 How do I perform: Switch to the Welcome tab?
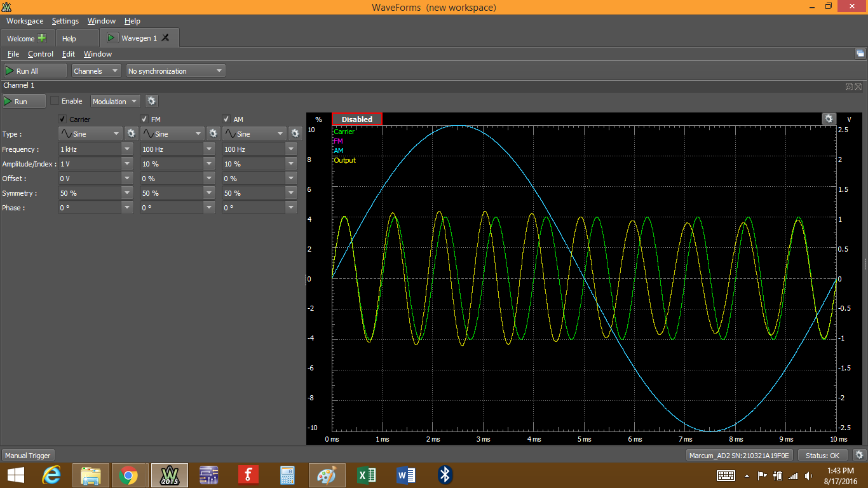22,38
